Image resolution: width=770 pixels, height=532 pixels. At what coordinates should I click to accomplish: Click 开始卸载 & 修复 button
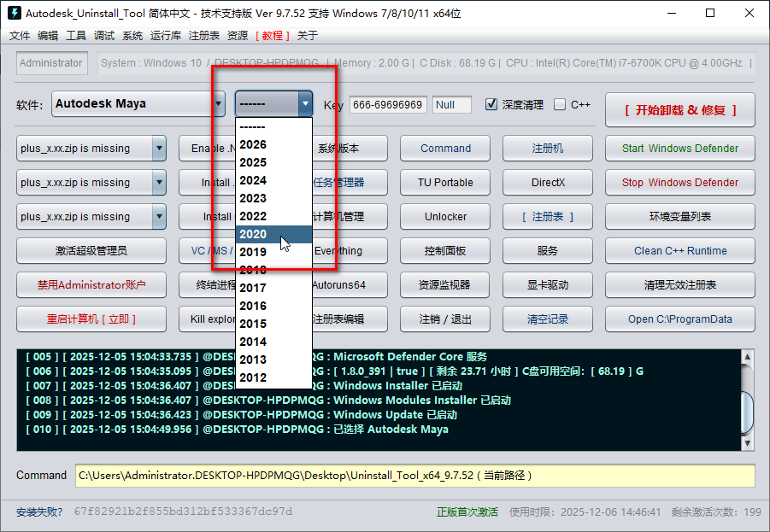tap(680, 110)
